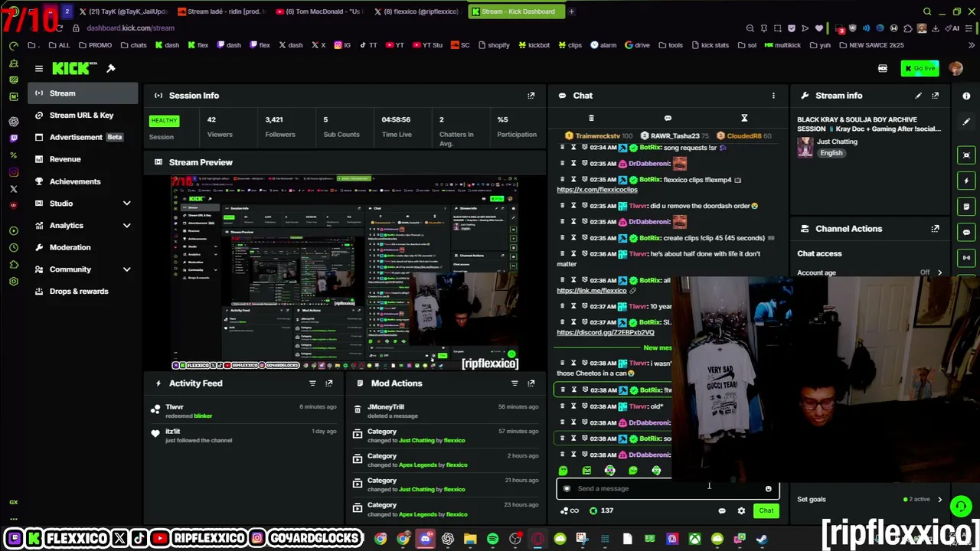The image size is (980, 551).
Task: Open the kick stats bookmark
Action: point(710,45)
